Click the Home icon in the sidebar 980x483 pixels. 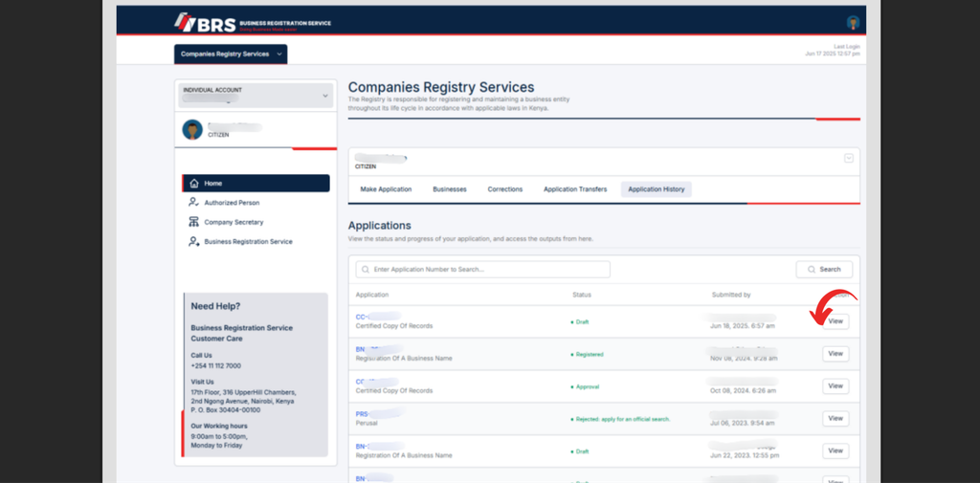(194, 183)
